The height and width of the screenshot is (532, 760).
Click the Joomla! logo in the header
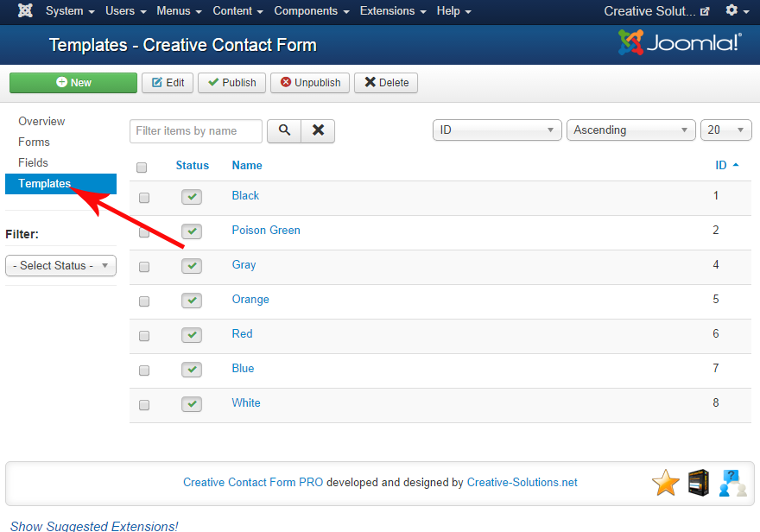(680, 42)
